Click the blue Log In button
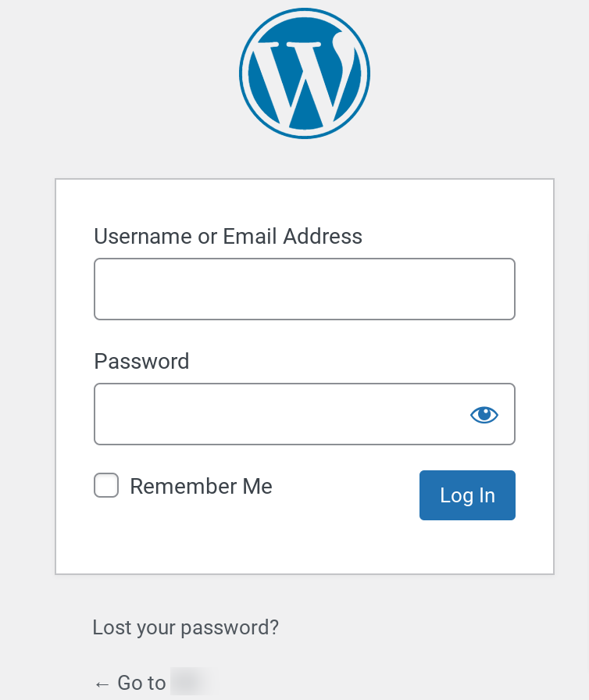This screenshot has width=589, height=700. tap(467, 495)
